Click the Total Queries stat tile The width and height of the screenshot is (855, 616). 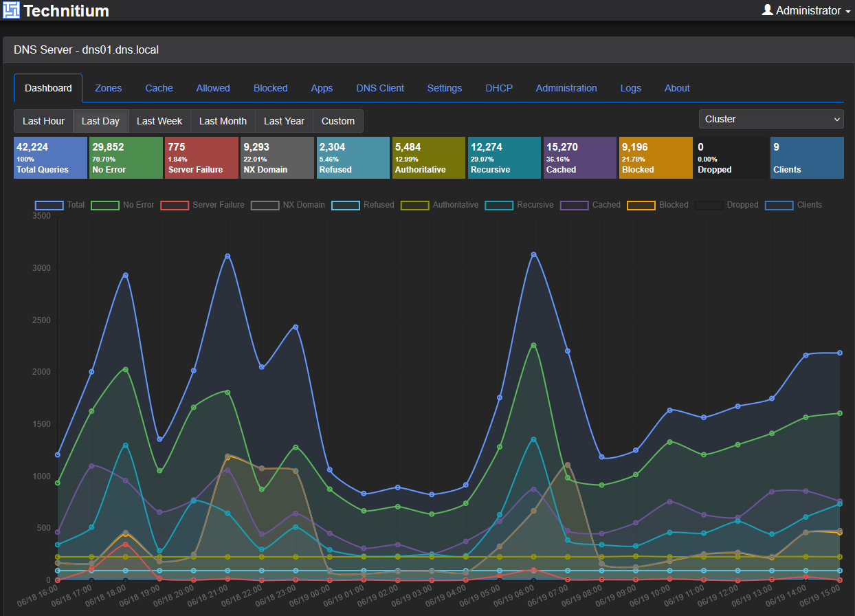tap(50, 158)
